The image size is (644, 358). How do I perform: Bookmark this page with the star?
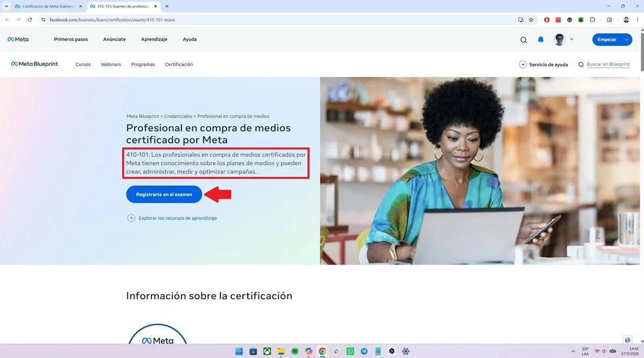pos(531,19)
